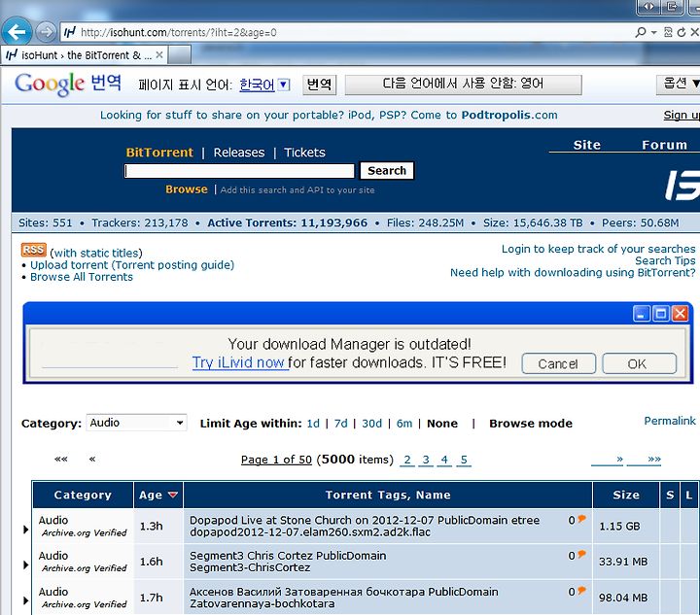
Task: Limit age to 6m
Action: [404, 424]
